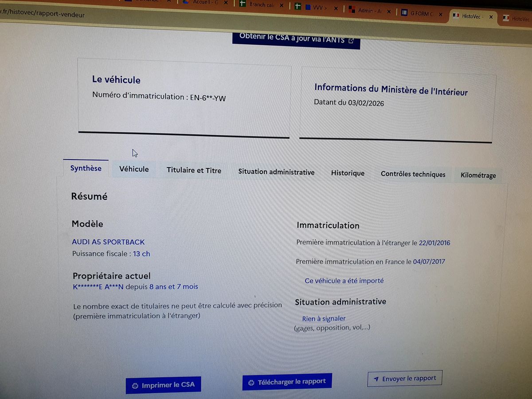Viewport: 532px width, 399px height.
Task: Click Datant du 03/02/2026 text
Action: [349, 103]
